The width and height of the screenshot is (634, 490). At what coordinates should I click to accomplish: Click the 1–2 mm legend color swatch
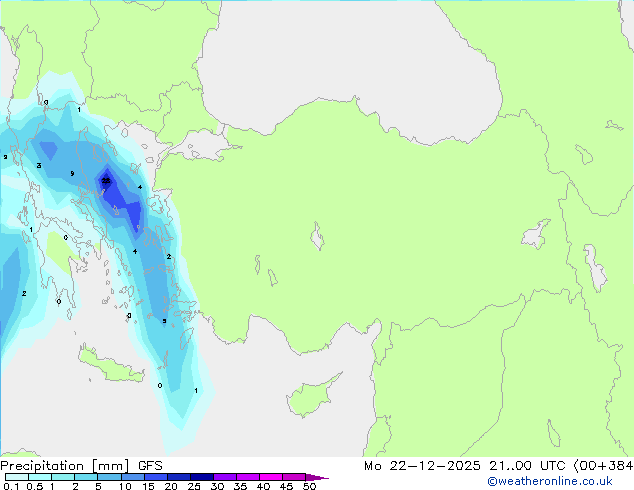(x=63, y=477)
